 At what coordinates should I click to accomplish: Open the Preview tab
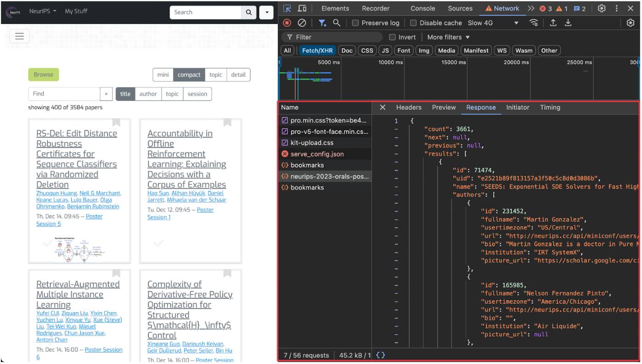(x=444, y=107)
